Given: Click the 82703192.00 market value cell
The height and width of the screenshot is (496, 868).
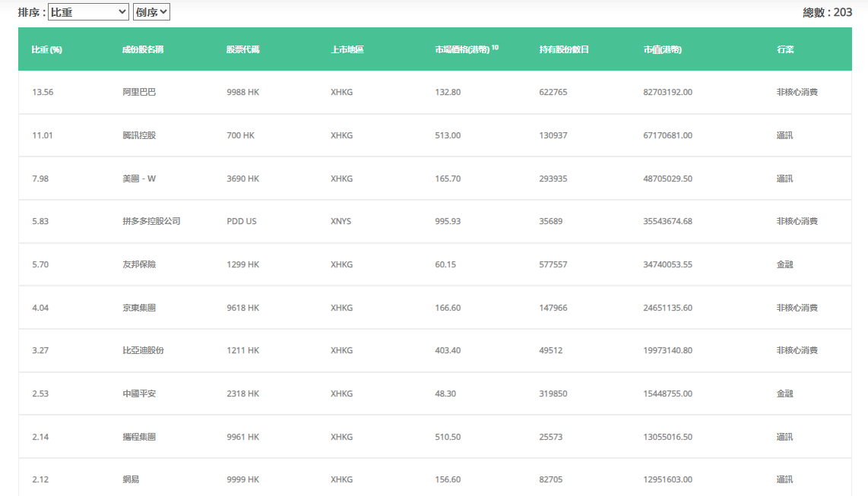Looking at the screenshot, I should (667, 93).
